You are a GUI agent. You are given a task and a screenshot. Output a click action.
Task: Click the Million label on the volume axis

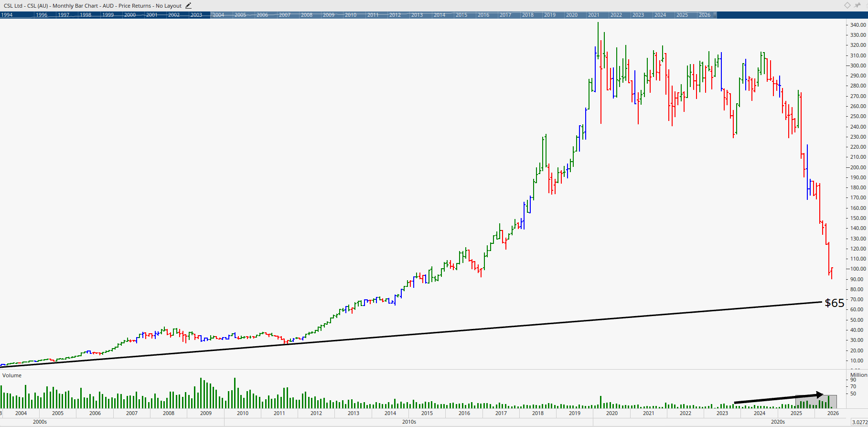pos(858,375)
